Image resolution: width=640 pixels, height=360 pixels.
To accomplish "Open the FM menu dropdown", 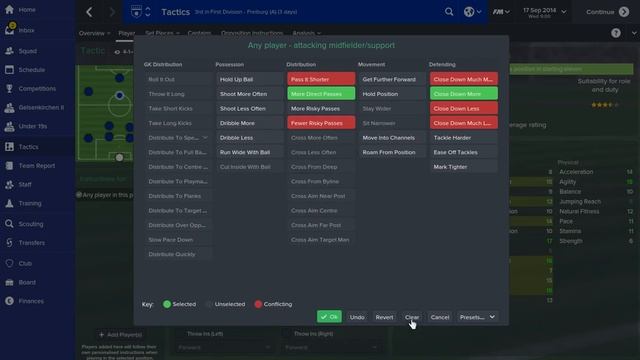I will [501, 12].
